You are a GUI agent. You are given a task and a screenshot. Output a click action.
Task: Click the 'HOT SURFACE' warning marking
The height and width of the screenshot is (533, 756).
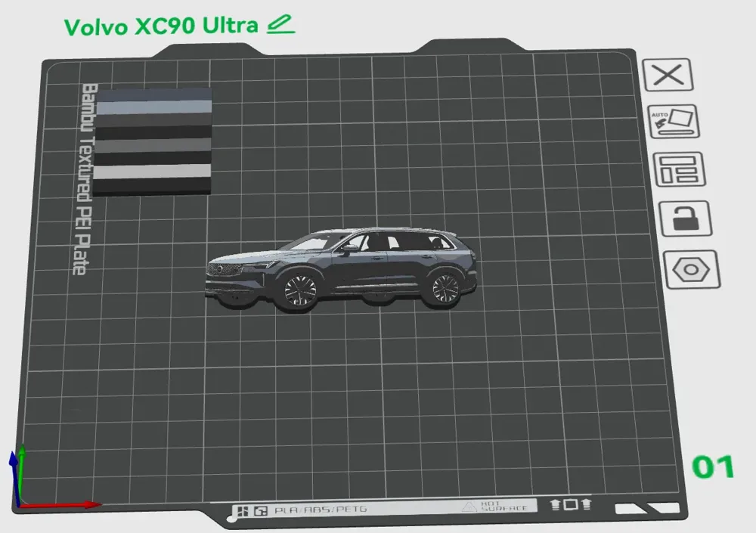coord(503,506)
